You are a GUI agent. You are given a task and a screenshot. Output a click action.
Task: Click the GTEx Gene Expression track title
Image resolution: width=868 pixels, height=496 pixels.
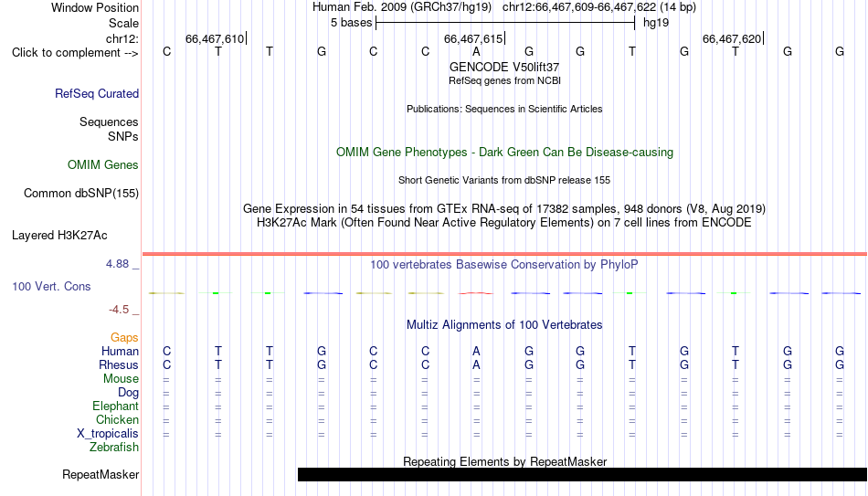click(504, 208)
